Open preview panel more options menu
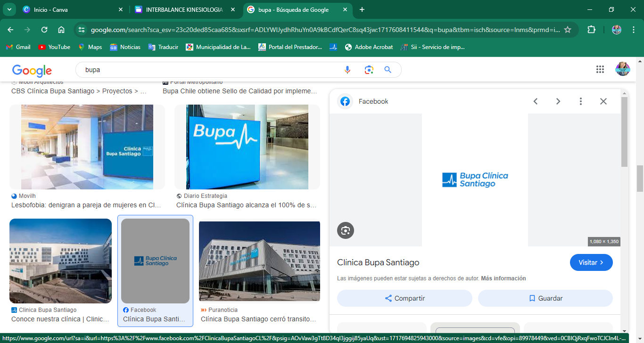 pyautogui.click(x=581, y=101)
